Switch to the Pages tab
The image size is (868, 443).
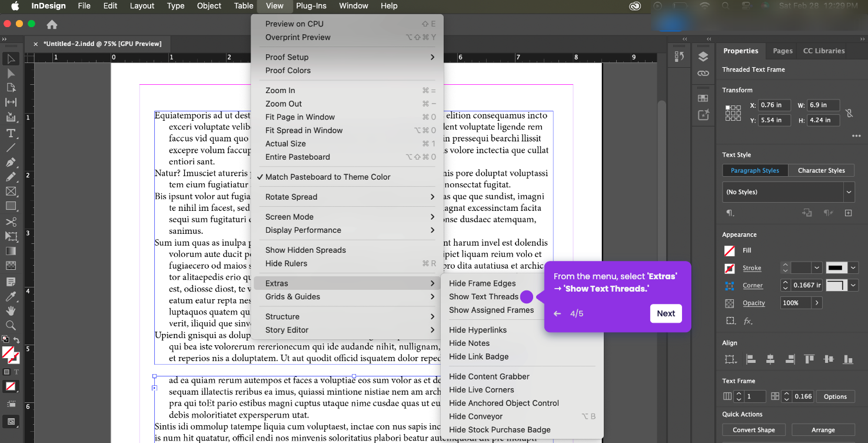[x=783, y=51]
